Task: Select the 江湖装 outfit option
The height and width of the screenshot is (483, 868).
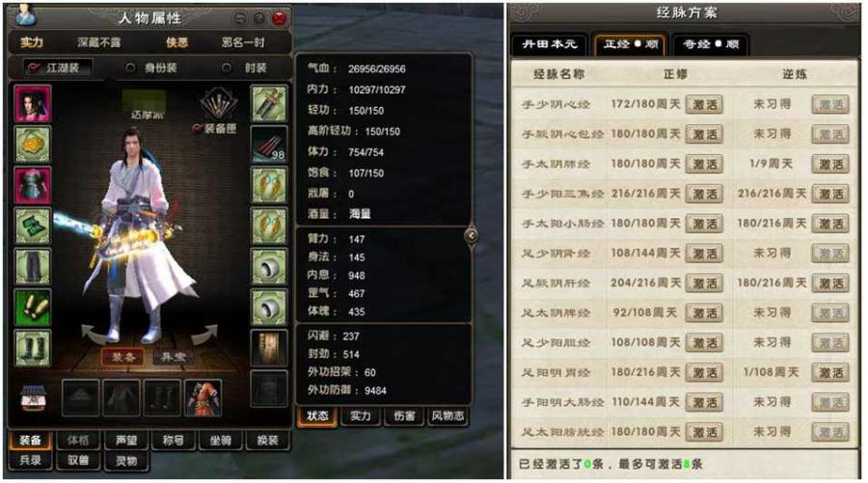Action: 55,68
